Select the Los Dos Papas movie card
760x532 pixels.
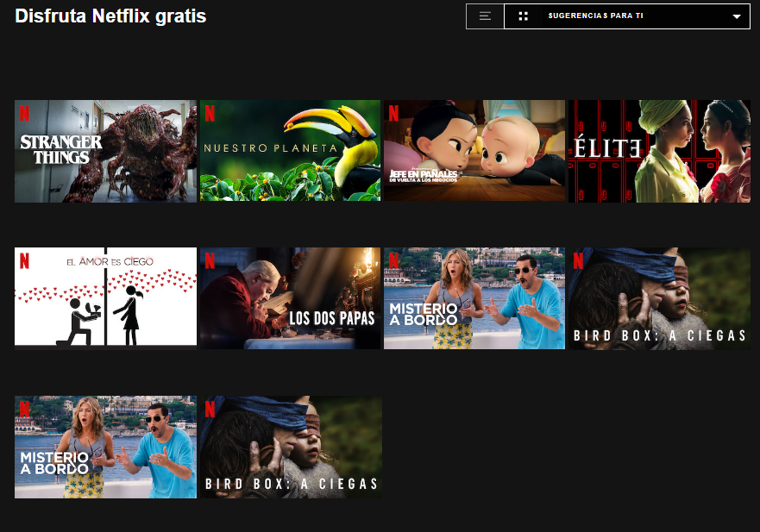(290, 298)
